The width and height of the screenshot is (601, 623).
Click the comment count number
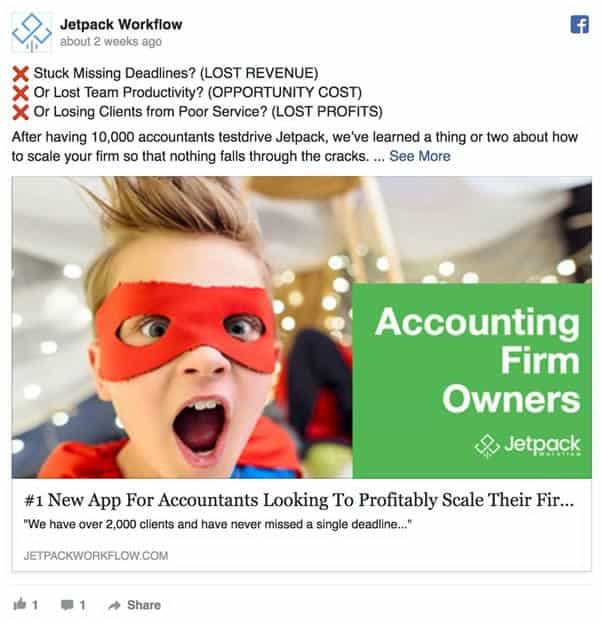(82, 605)
